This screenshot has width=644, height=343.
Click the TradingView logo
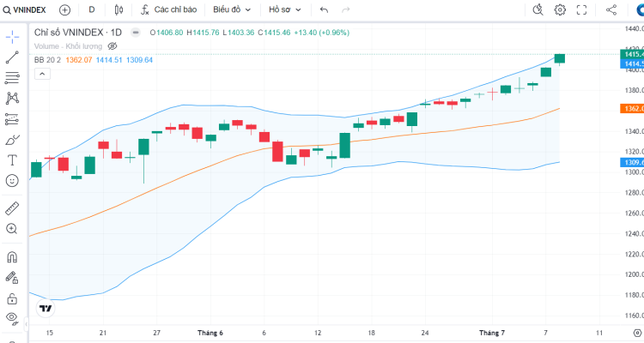pos(46,308)
